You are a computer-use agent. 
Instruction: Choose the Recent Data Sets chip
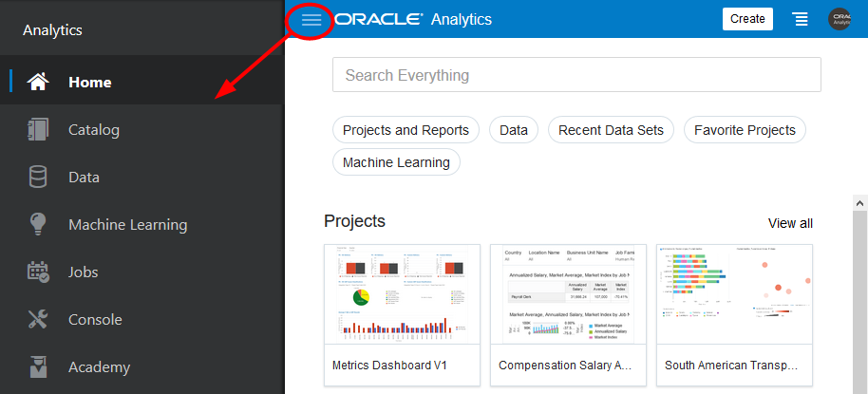[611, 130]
